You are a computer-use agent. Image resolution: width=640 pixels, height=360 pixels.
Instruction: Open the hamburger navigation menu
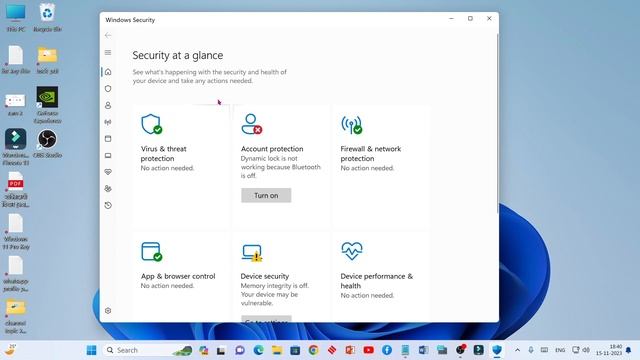(108, 53)
